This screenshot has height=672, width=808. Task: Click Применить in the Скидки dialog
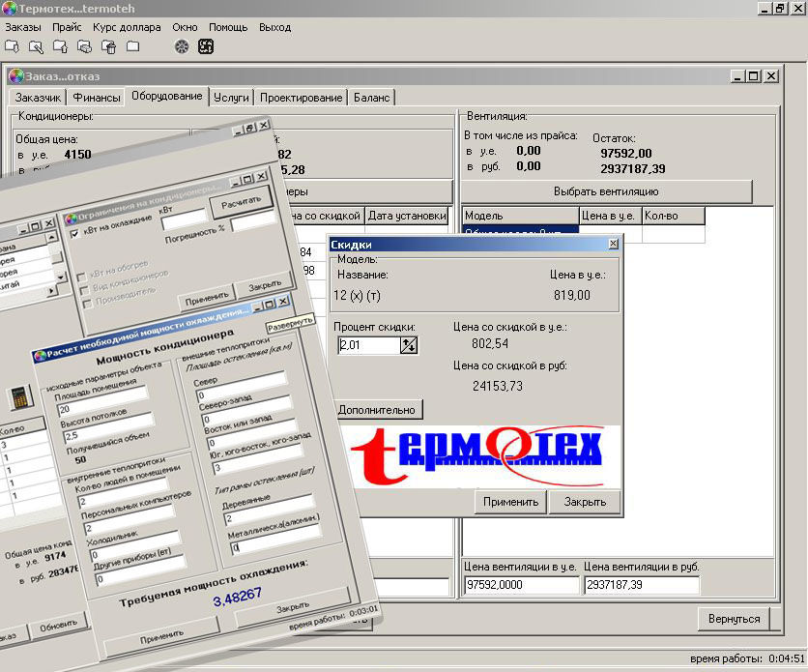pos(510,502)
